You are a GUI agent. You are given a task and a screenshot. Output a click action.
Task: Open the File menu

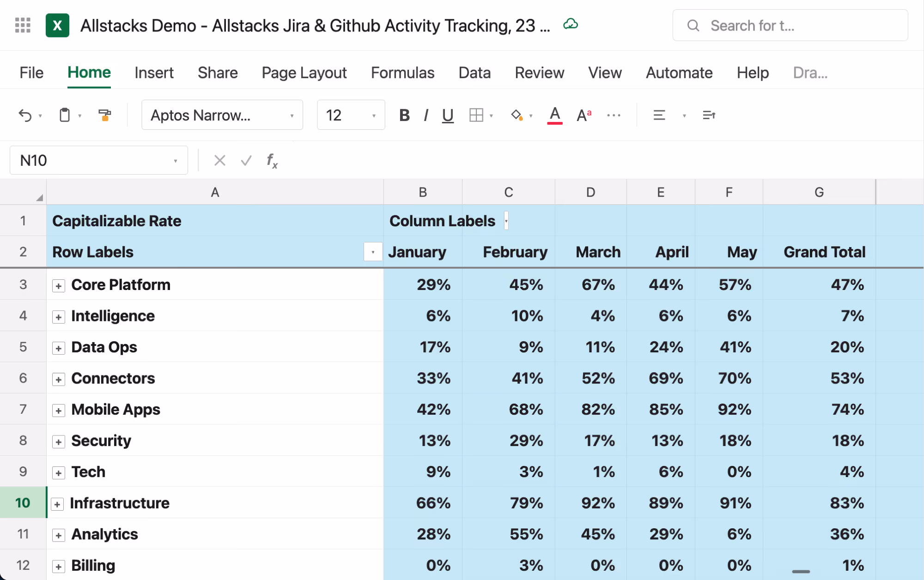31,72
